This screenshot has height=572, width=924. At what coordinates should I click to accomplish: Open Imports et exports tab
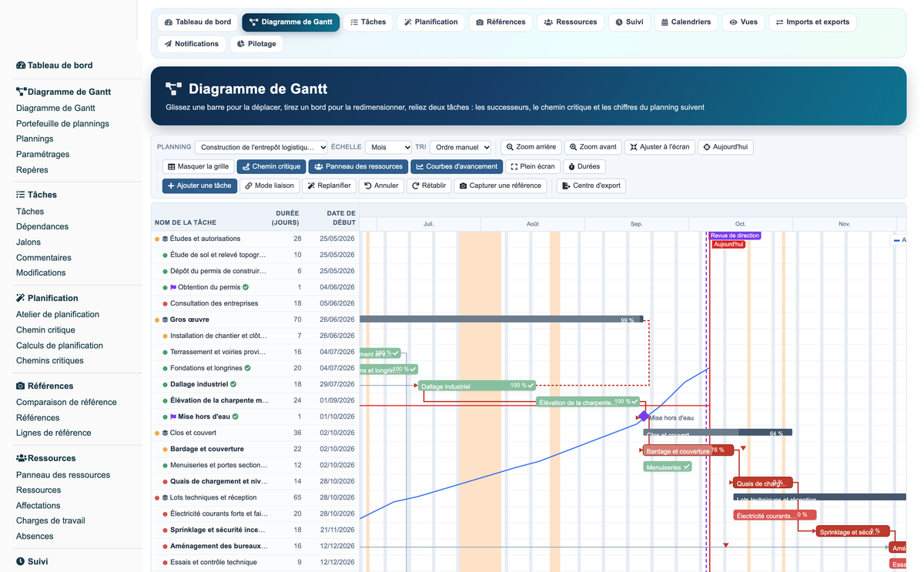[812, 22]
